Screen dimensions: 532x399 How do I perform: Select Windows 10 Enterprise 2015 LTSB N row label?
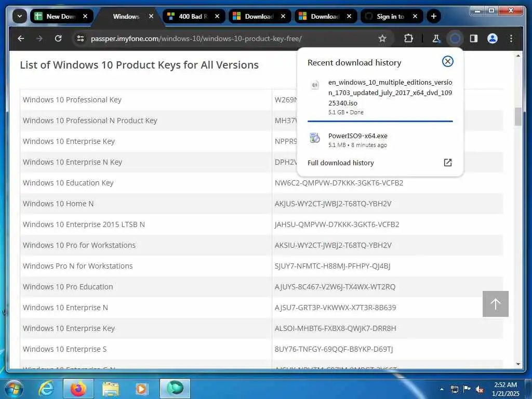[x=84, y=224]
